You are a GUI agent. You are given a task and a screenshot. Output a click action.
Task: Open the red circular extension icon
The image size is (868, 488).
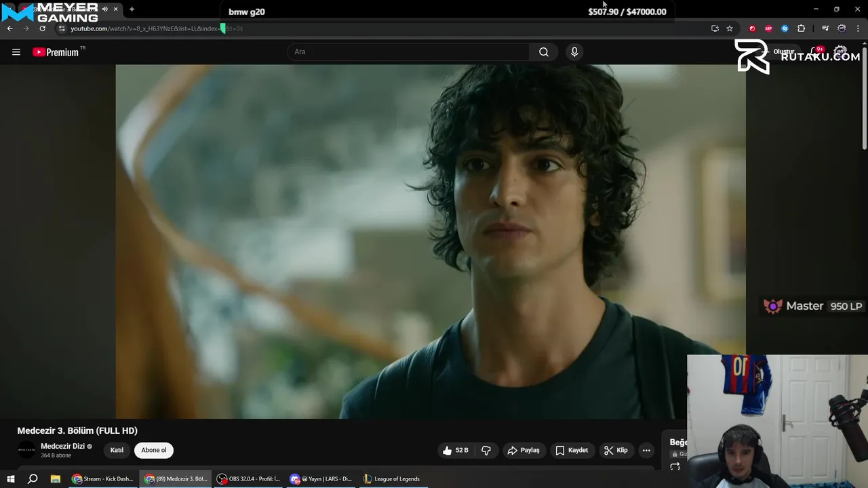(x=752, y=28)
